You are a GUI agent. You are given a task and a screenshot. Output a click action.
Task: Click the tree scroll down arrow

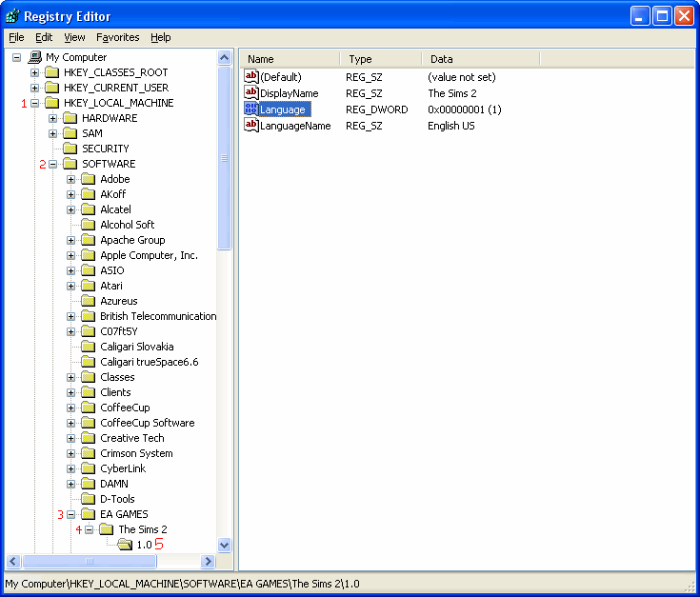pyautogui.click(x=224, y=545)
